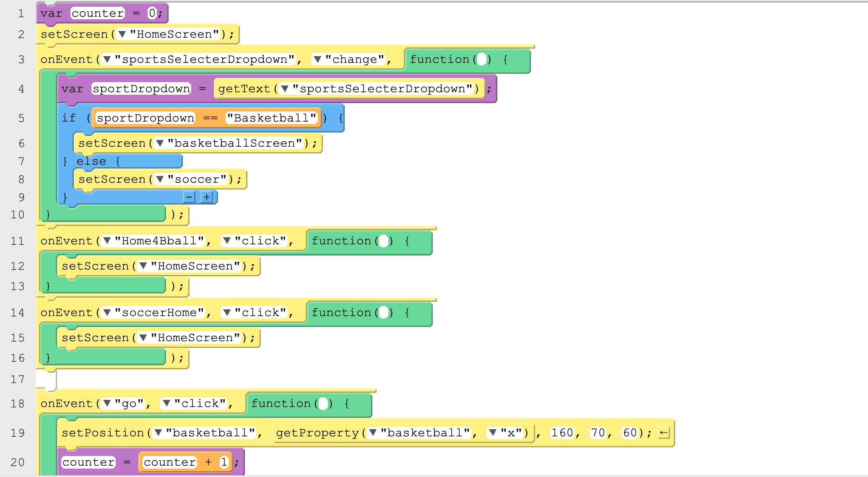Click the minus button on the if-else block
Viewport: 868px width, 477px height.
(x=189, y=197)
